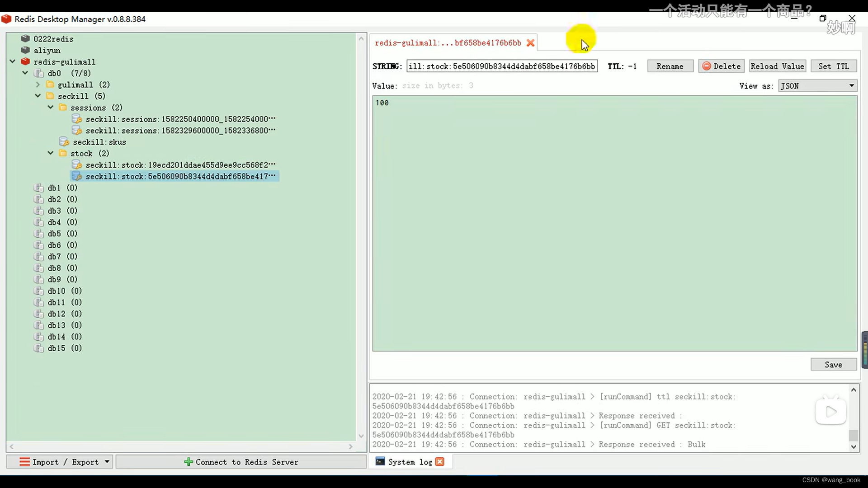868x488 pixels.
Task: Open the View as JSON dropdown
Action: 818,86
